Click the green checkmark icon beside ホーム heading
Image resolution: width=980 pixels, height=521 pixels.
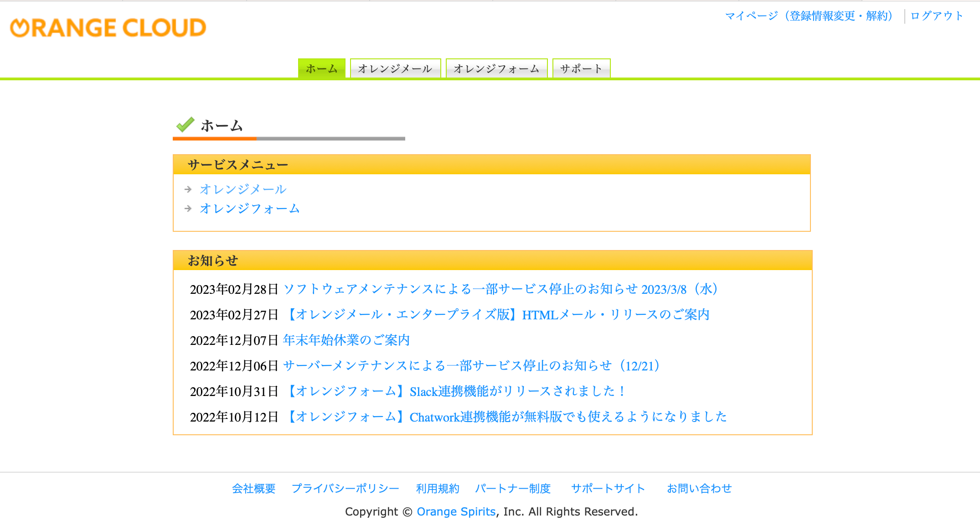(186, 124)
